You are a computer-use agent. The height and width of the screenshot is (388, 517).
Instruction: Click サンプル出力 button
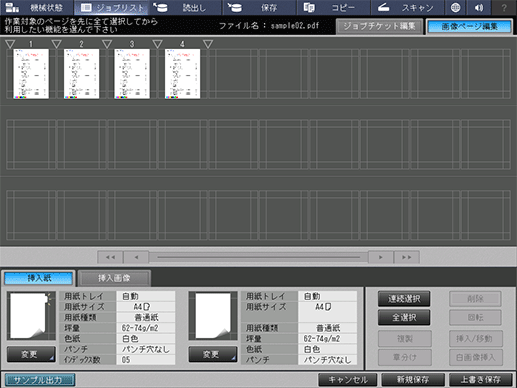click(40, 380)
